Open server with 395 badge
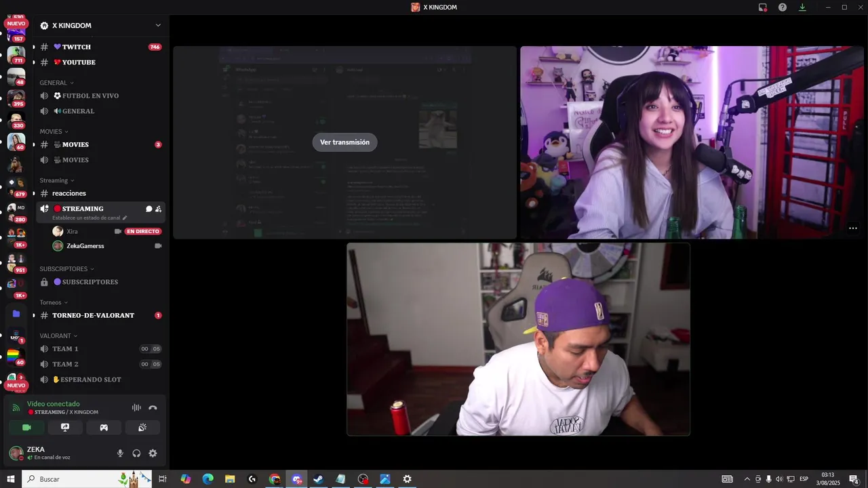This screenshot has height=488, width=868. (16, 98)
